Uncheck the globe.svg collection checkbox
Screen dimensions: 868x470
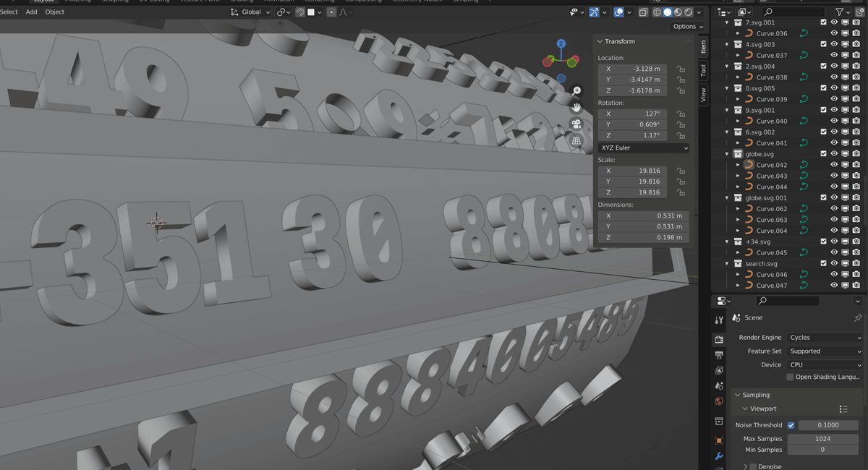pyautogui.click(x=824, y=153)
